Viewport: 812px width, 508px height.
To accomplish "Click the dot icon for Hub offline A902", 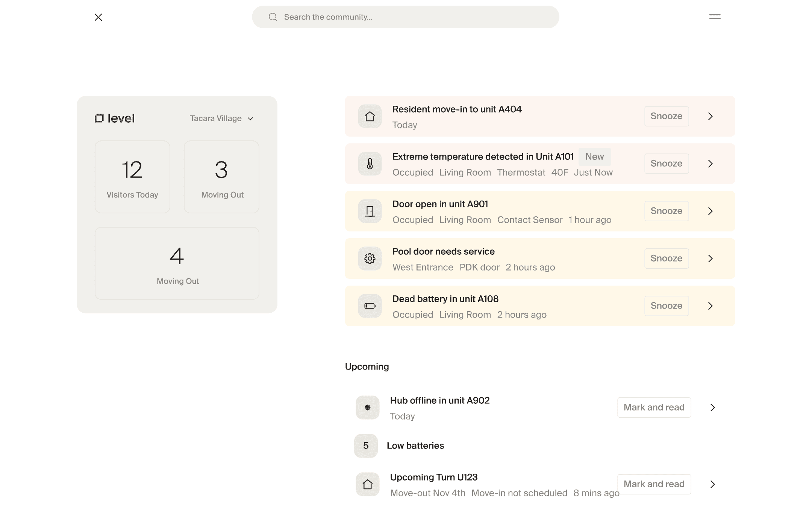I will [367, 408].
